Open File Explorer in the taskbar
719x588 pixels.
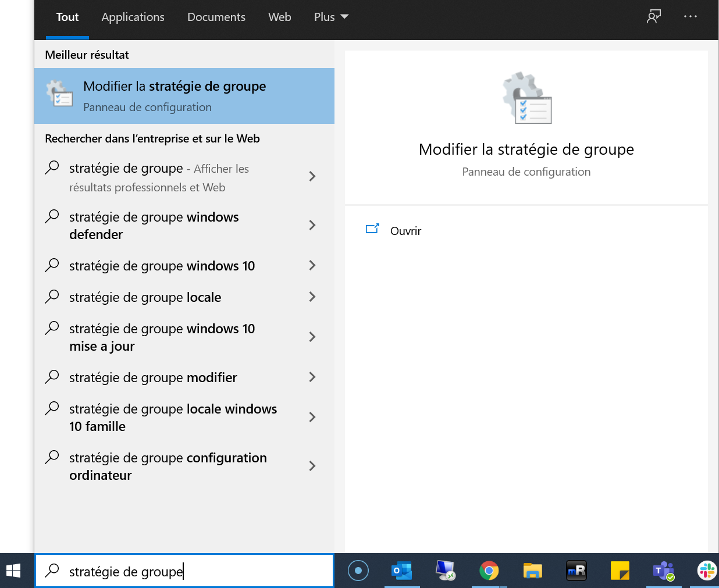click(532, 571)
